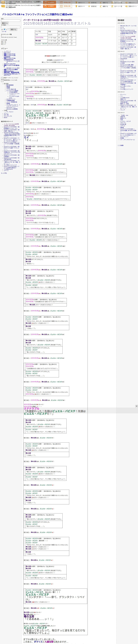
Task: Focus the 検索 text input field
Action: 11,21
